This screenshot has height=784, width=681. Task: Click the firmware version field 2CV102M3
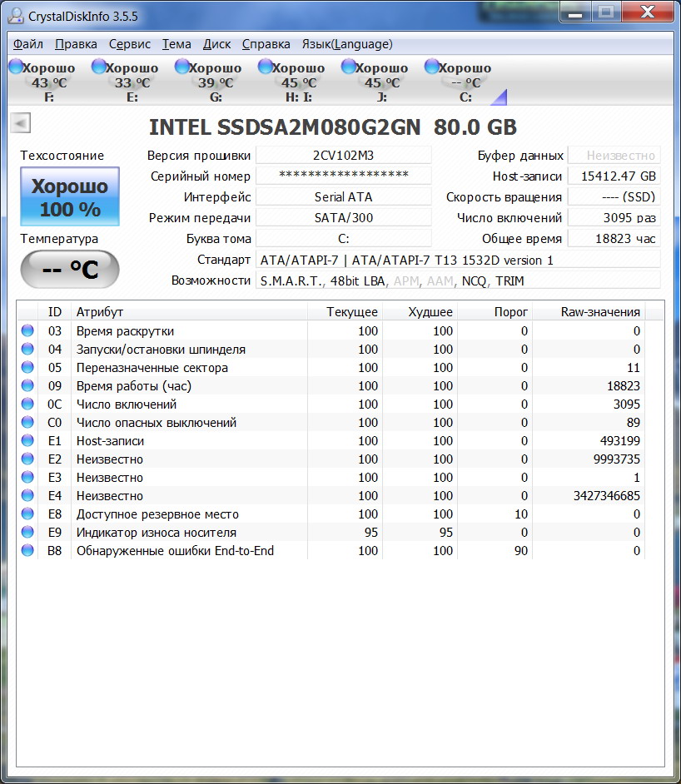click(x=343, y=156)
